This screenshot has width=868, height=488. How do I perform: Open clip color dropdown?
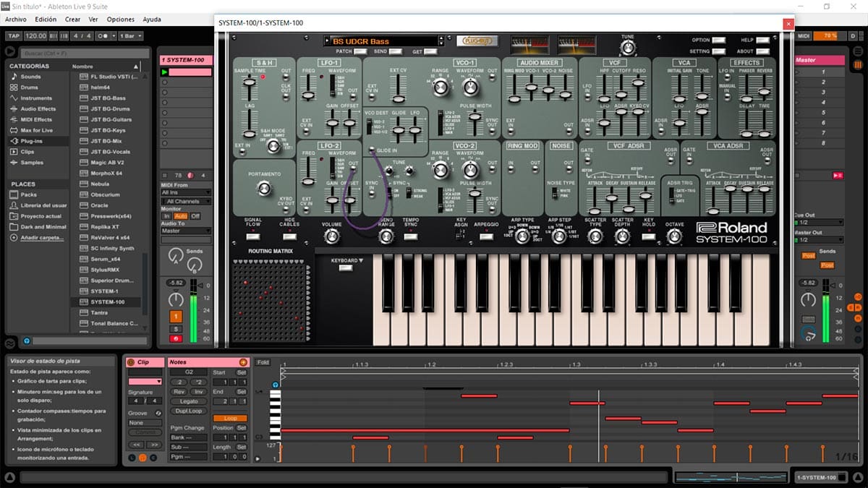click(x=145, y=381)
